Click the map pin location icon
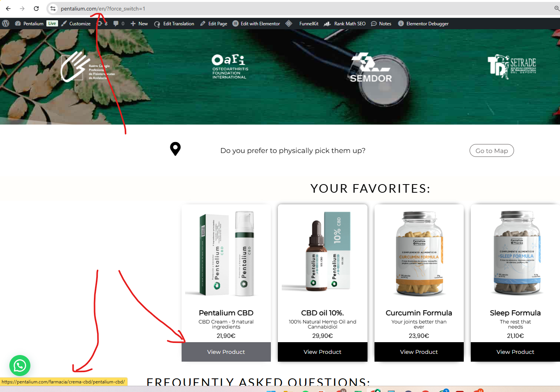560x392 pixels. (175, 149)
